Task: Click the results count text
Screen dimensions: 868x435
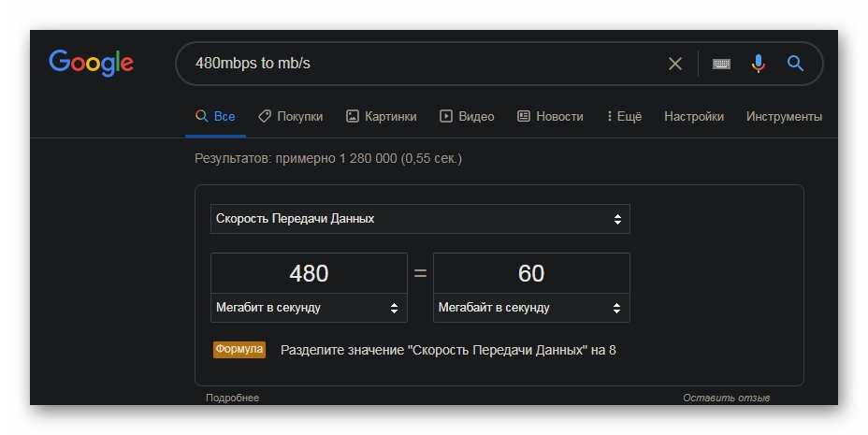Action: click(328, 159)
